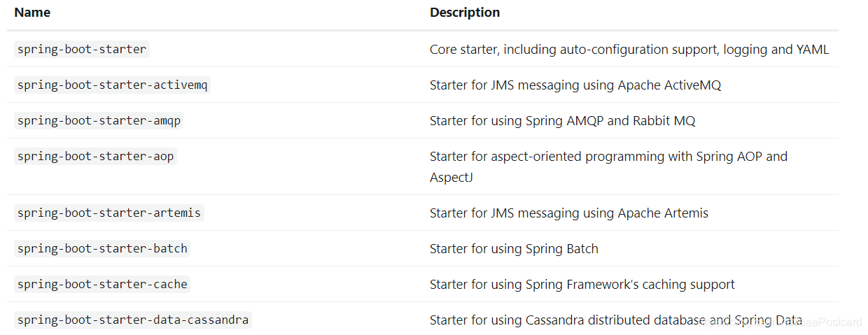This screenshot has width=868, height=335.
Task: Click the spring-boot-starter-batch entry
Action: click(102, 248)
